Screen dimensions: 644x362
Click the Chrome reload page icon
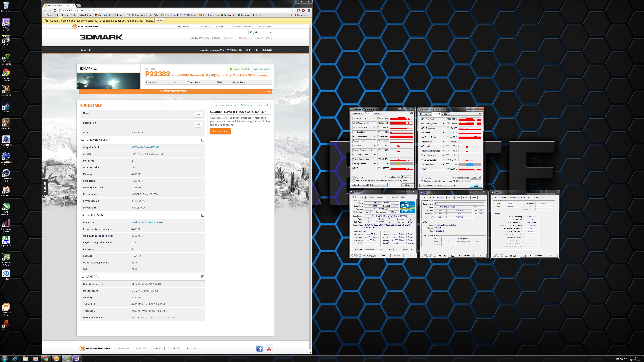click(x=55, y=11)
